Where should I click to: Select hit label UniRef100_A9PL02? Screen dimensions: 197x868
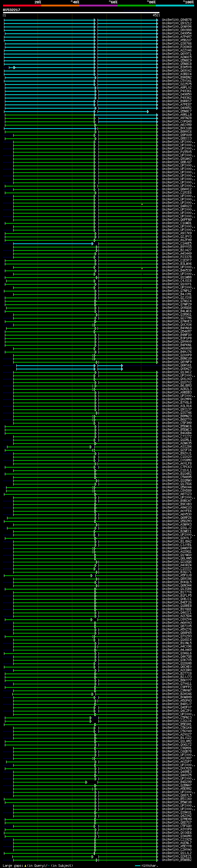click(x=177, y=88)
